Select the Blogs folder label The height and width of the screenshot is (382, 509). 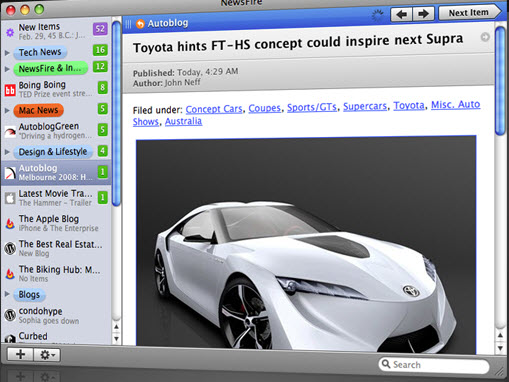[x=29, y=295]
